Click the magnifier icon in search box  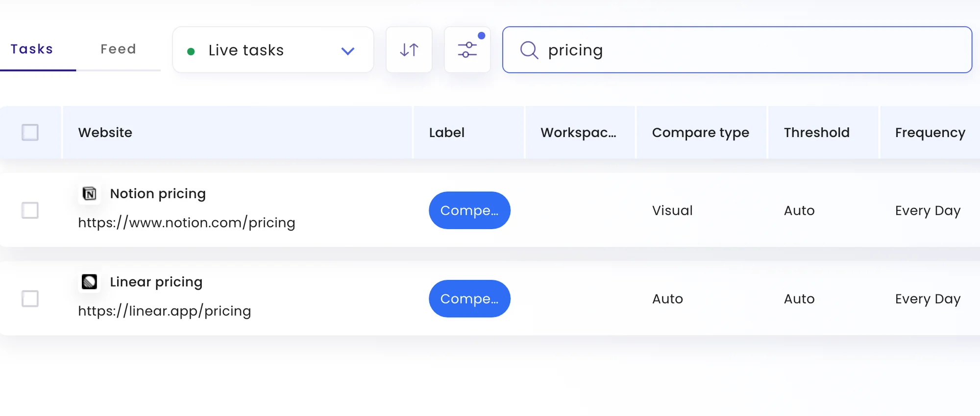point(529,50)
